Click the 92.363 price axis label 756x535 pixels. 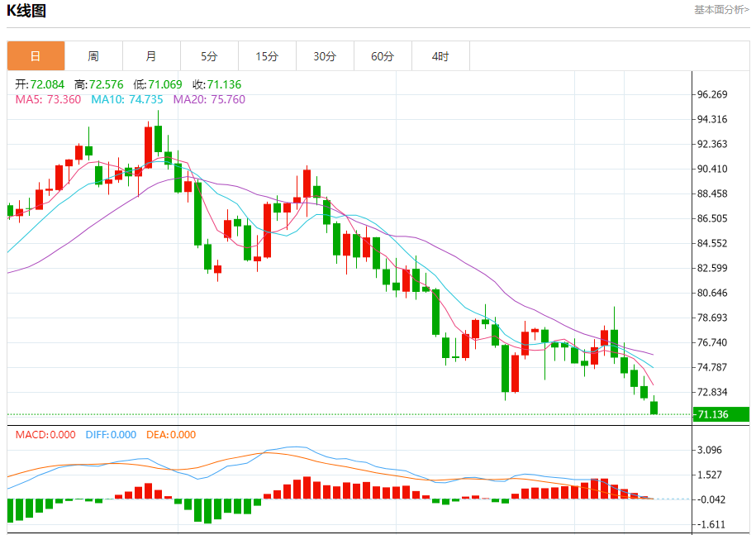tap(712, 144)
